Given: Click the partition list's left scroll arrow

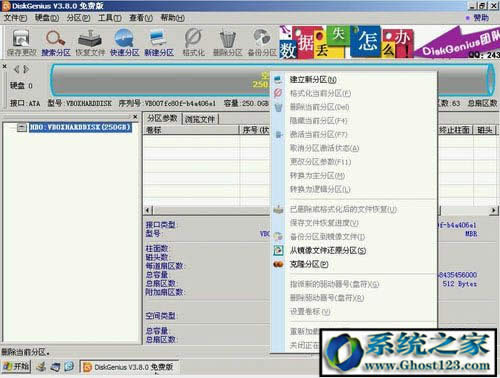Looking at the screenshot, I should [149, 210].
